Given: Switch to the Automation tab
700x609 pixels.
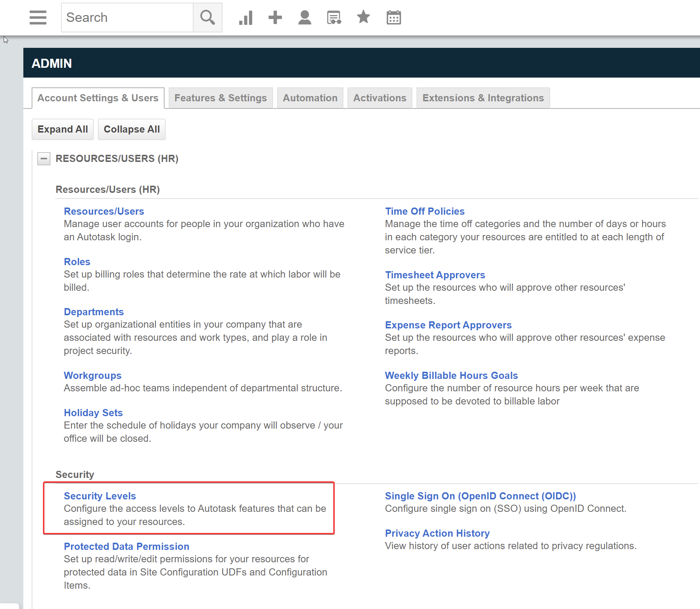Looking at the screenshot, I should 310,98.
